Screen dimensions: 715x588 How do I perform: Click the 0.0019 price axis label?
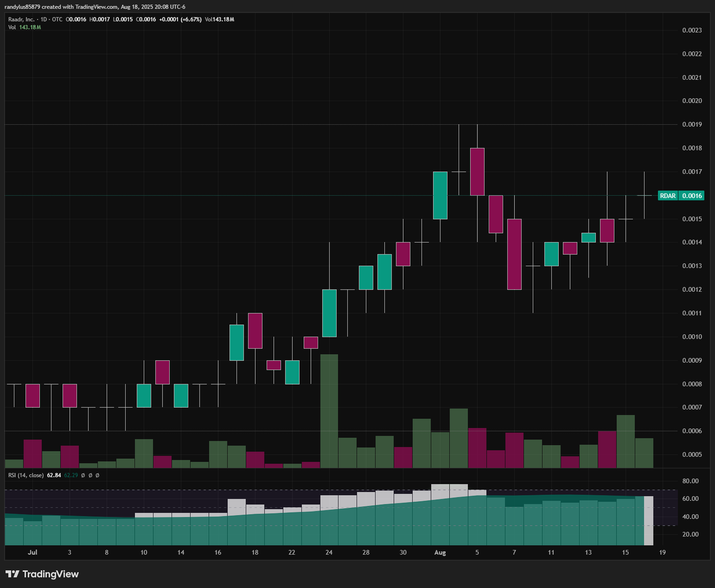pyautogui.click(x=691, y=125)
